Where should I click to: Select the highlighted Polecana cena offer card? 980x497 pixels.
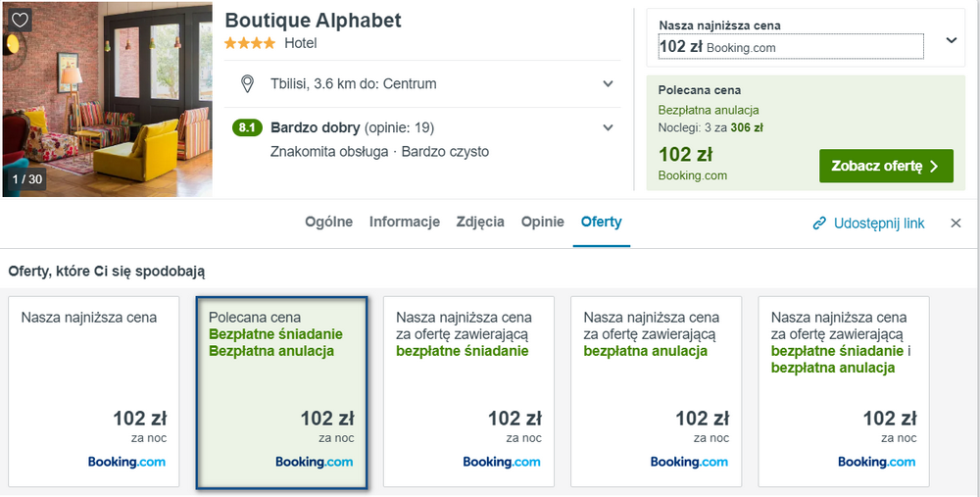pyautogui.click(x=281, y=392)
